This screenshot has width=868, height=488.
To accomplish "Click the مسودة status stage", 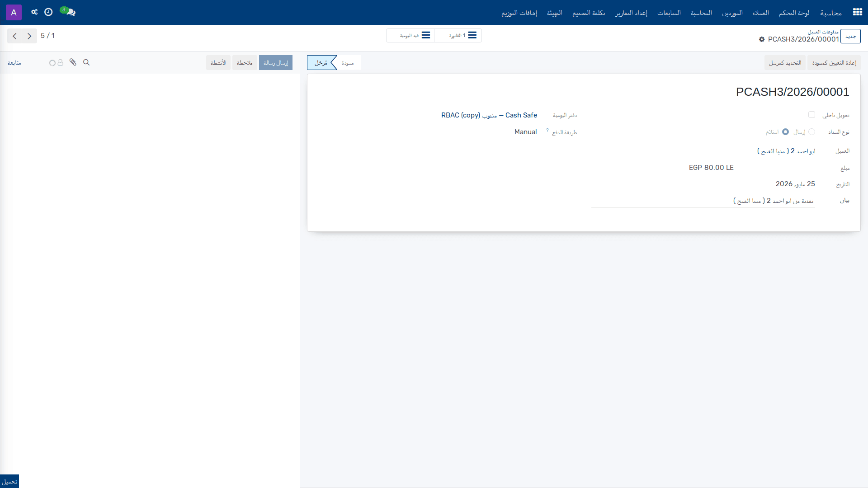I will (348, 63).
